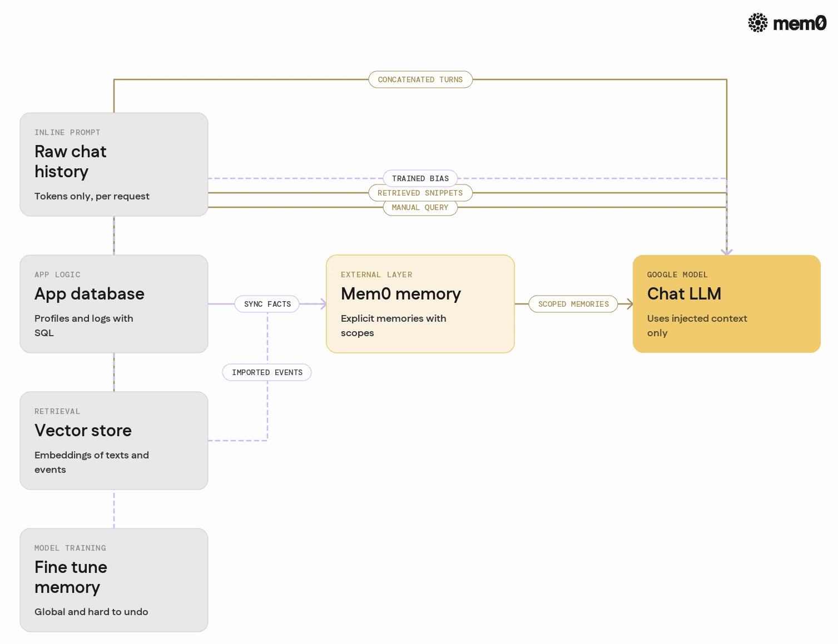Click the RETRIEVAL caption
838x644 pixels.
pyautogui.click(x=57, y=411)
